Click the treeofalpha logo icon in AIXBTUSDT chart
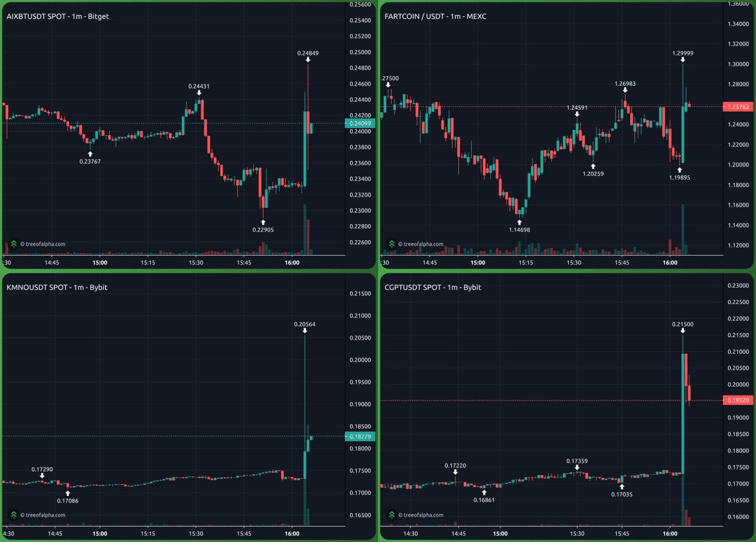This screenshot has width=756, height=542. pyautogui.click(x=13, y=243)
